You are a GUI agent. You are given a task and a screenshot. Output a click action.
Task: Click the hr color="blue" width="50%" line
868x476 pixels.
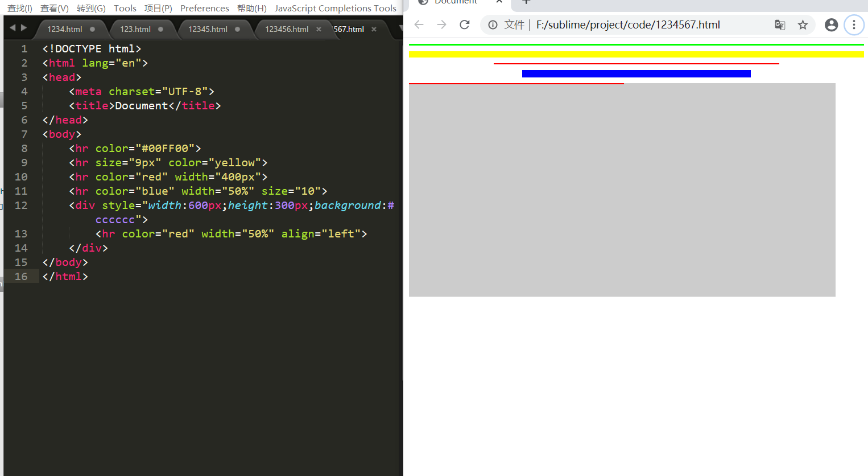(198, 191)
